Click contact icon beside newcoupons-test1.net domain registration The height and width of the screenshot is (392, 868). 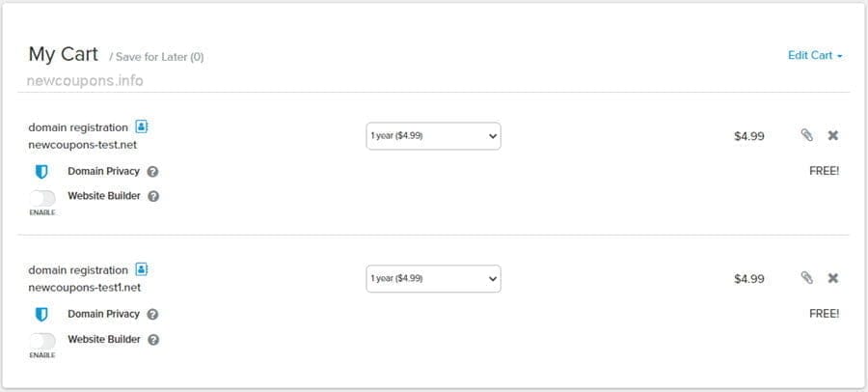point(142,269)
